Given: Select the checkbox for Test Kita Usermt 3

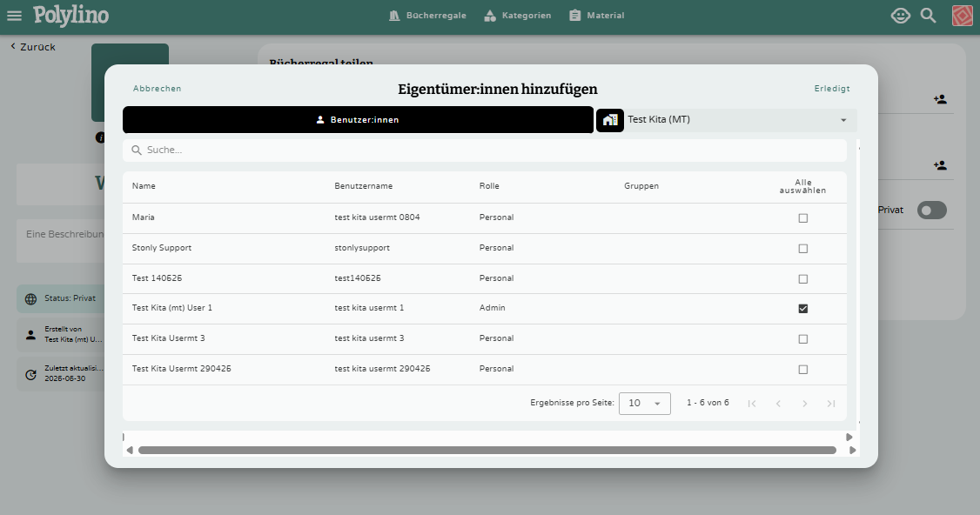Looking at the screenshot, I should click(803, 338).
